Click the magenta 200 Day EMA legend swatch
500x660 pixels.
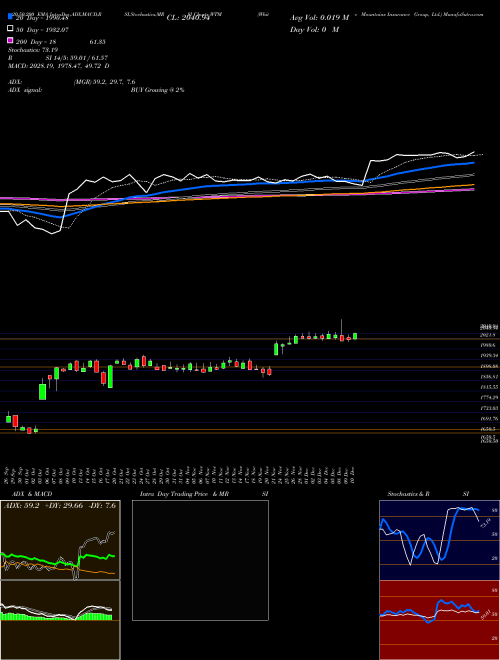[11, 40]
